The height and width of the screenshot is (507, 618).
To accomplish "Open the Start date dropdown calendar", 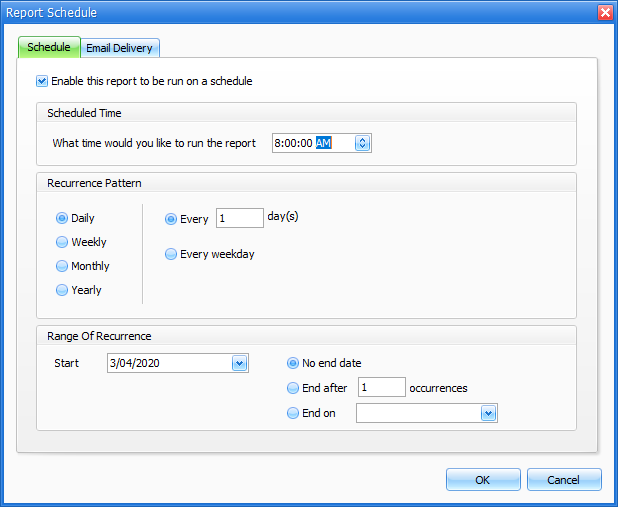I will click(x=239, y=363).
